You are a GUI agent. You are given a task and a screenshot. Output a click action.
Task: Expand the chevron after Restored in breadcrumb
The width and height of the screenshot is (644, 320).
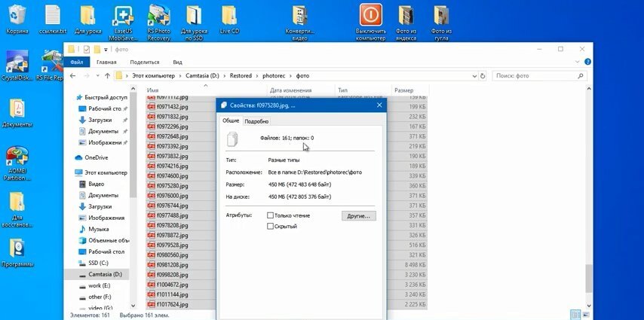(x=258, y=76)
